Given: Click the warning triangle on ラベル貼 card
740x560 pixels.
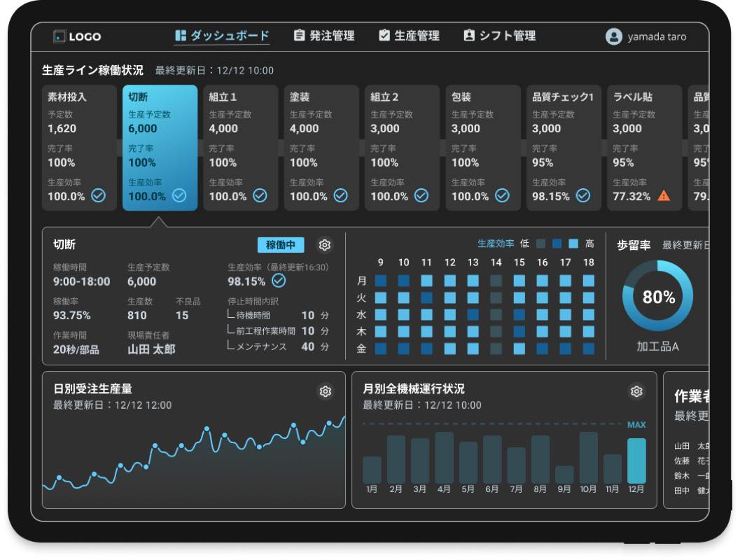Looking at the screenshot, I should click(664, 196).
